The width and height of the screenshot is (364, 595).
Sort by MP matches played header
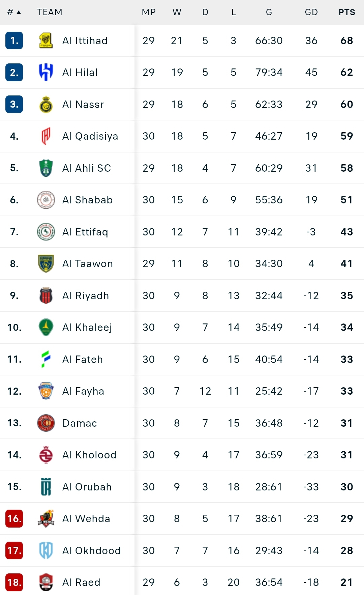[149, 12]
